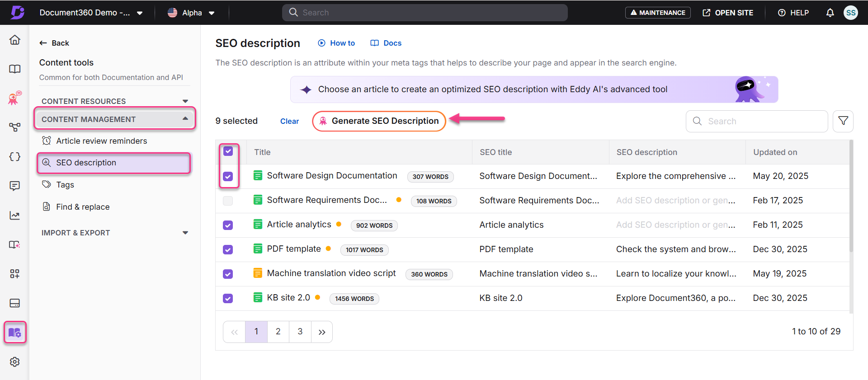Open workflow nodes icon in sidebar
This screenshot has height=380, width=868.
coord(15,127)
